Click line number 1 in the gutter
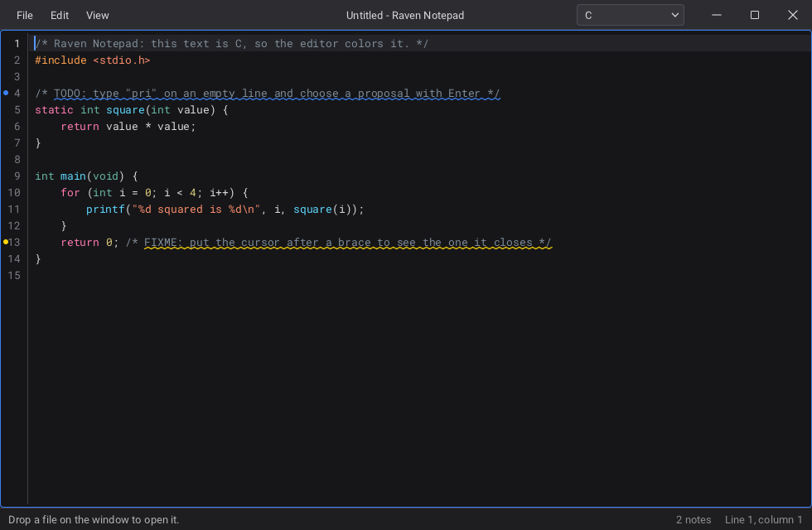Screen dimensions: 812x530 pos(17,43)
